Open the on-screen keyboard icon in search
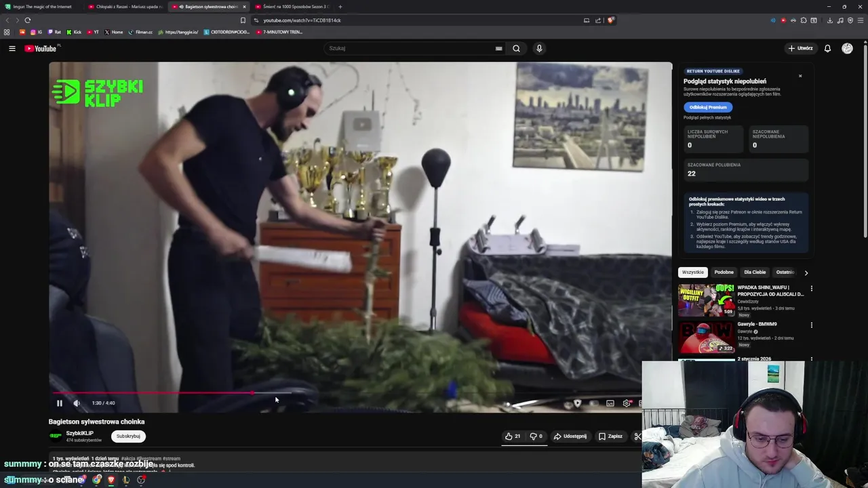The image size is (868, 488). click(498, 48)
